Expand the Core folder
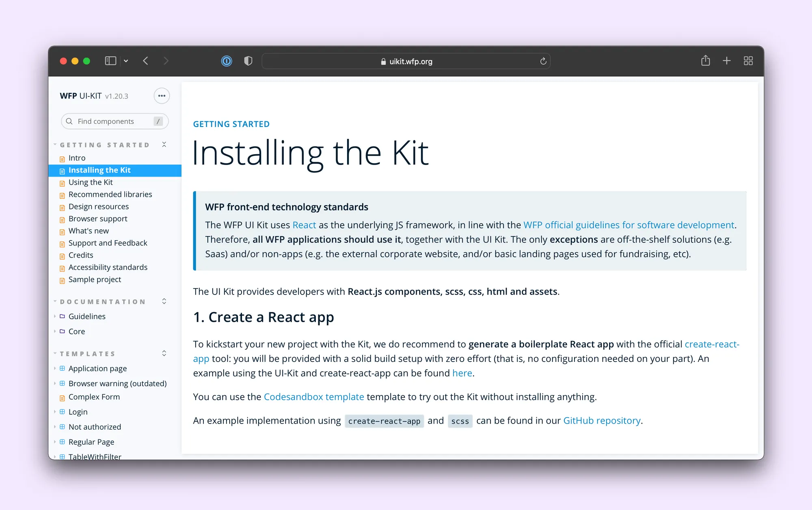The image size is (812, 510). click(76, 331)
